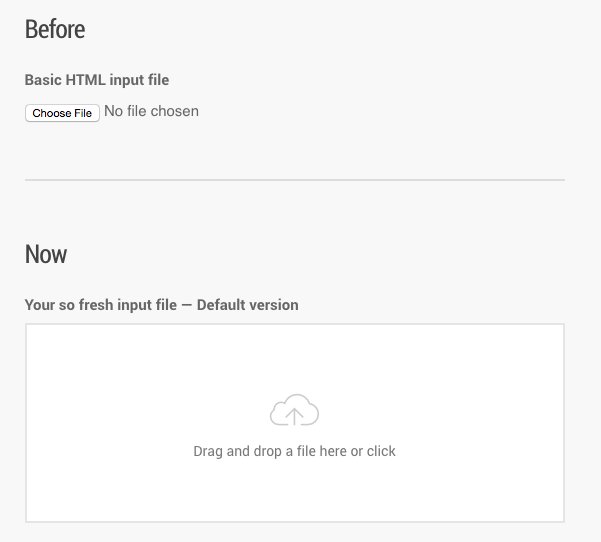Click the word 'click' in the drop zone message
The width and height of the screenshot is (601, 542).
[381, 451]
